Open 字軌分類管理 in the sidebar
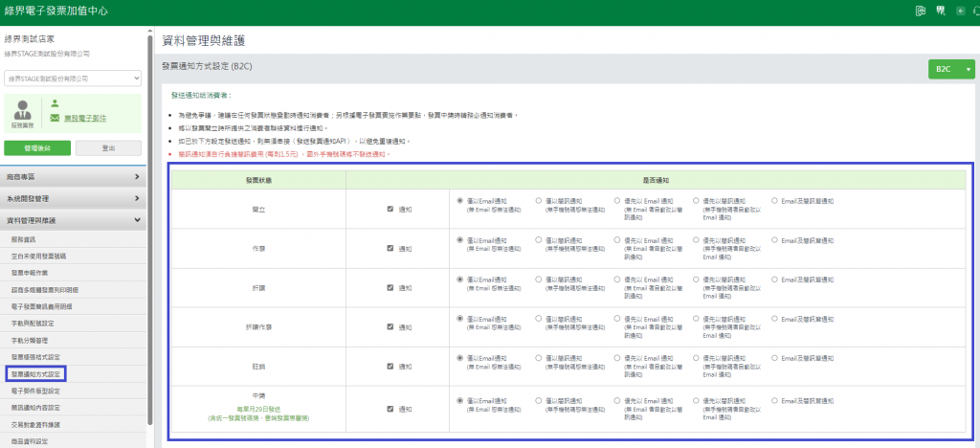The width and height of the screenshot is (980, 448). point(73,341)
